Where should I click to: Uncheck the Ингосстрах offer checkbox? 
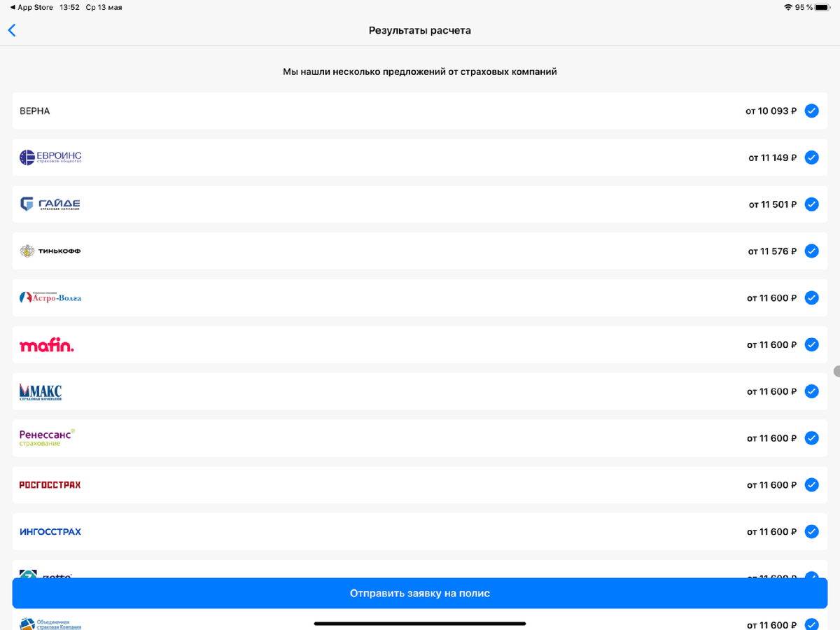pyautogui.click(x=811, y=531)
